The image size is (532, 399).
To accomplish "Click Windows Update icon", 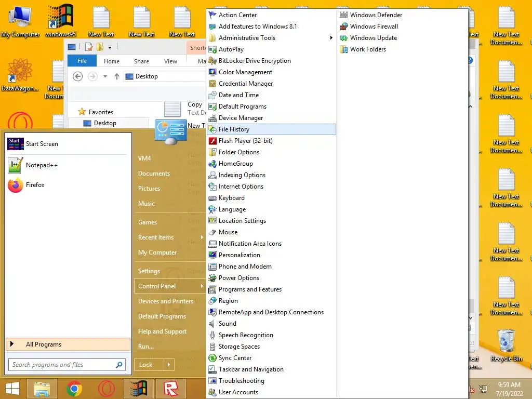I will (x=344, y=37).
